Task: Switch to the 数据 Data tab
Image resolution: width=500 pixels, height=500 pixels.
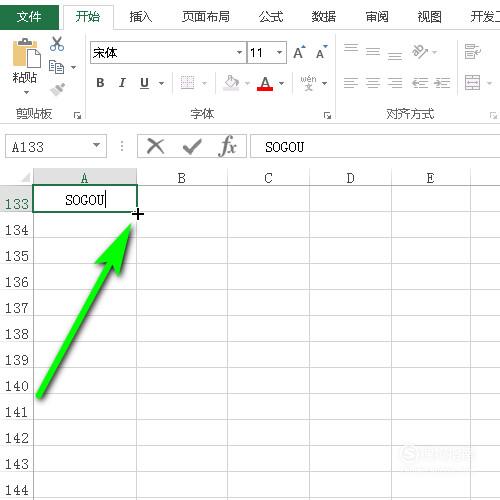Action: 324,17
